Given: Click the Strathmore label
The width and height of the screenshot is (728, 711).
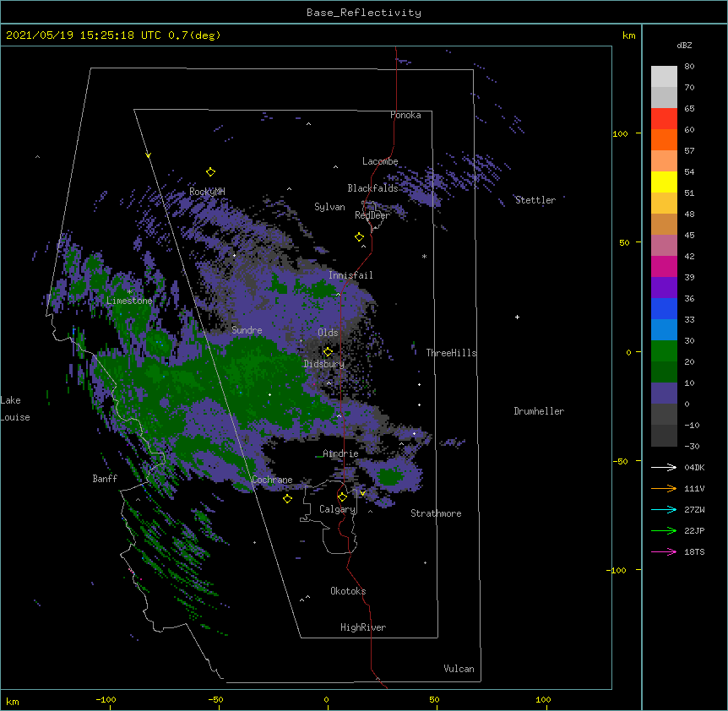Looking at the screenshot, I should point(436,513).
